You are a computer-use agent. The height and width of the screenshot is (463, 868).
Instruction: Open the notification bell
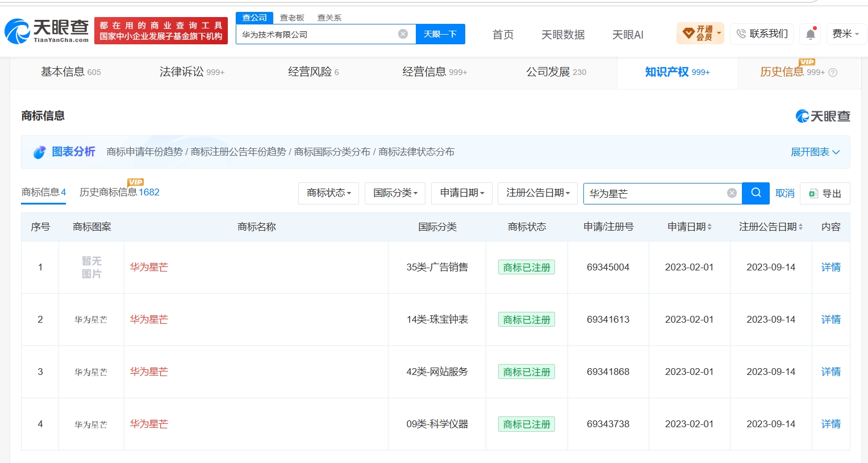click(811, 34)
